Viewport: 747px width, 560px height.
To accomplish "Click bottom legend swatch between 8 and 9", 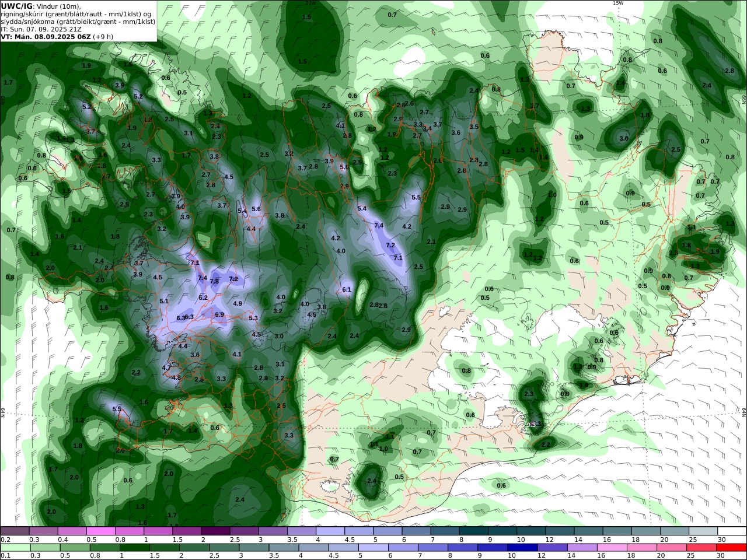I will [463, 547].
